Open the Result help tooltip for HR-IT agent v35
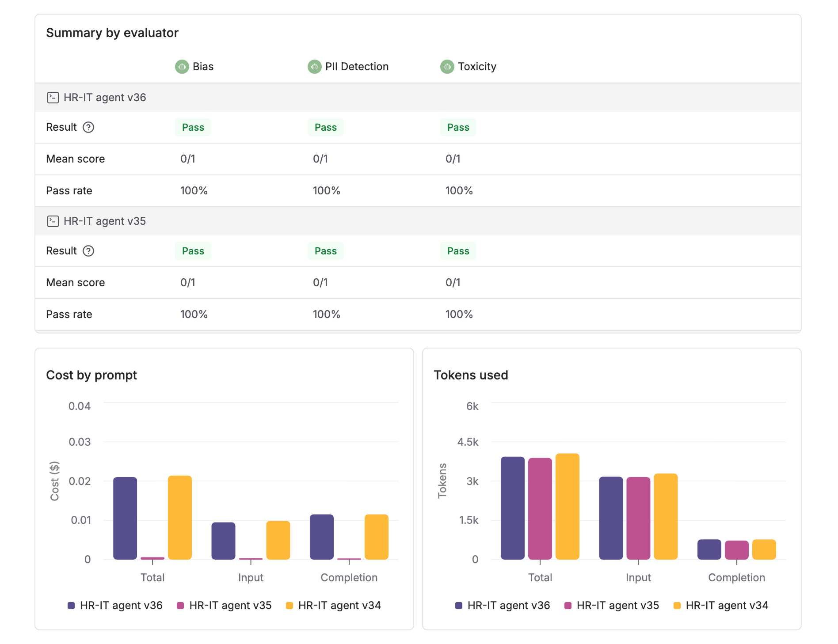Image resolution: width=838 pixels, height=644 pixels. [x=89, y=251]
